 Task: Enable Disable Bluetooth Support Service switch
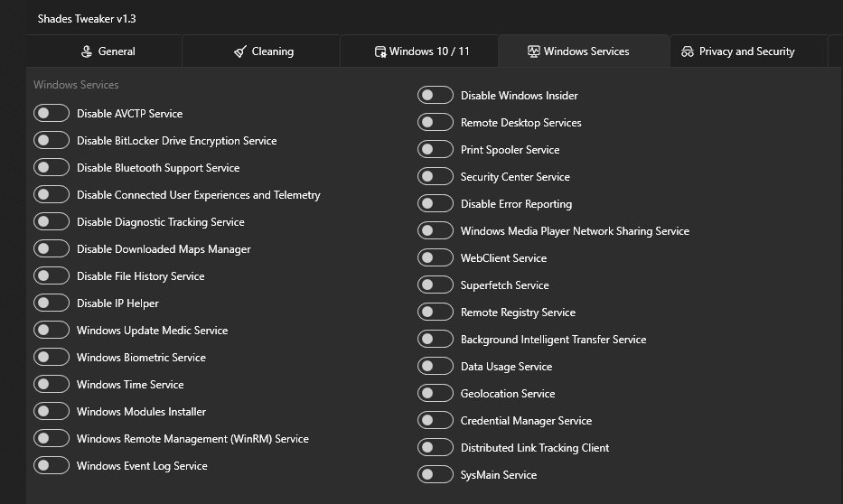tap(52, 168)
